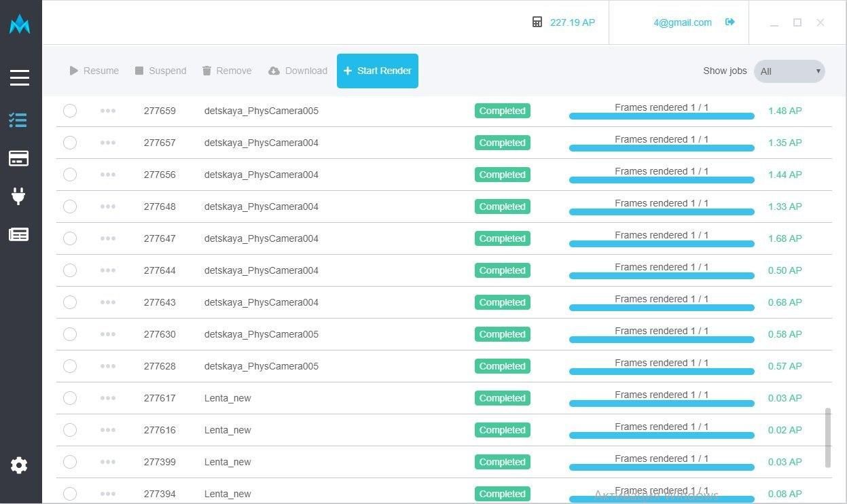Select the radio button for job 277647

70,238
